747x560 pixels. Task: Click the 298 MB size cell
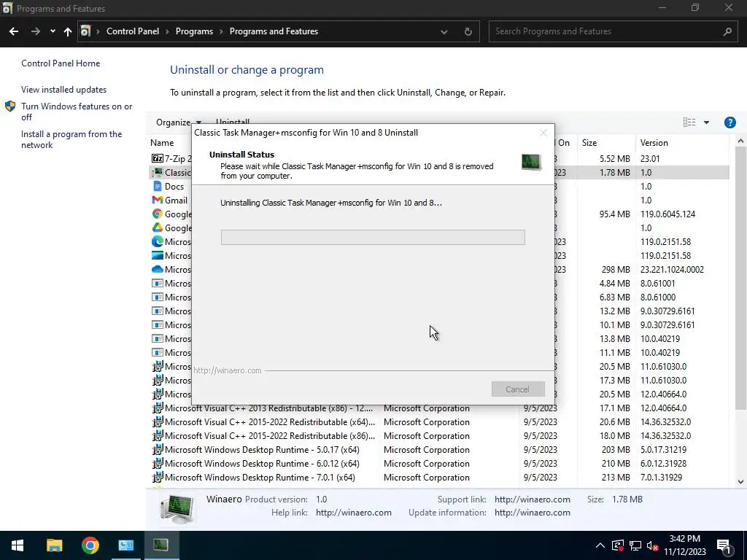tap(616, 269)
